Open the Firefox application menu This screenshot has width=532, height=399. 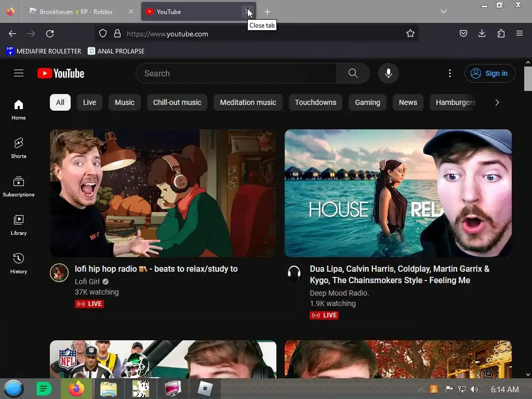520,33
